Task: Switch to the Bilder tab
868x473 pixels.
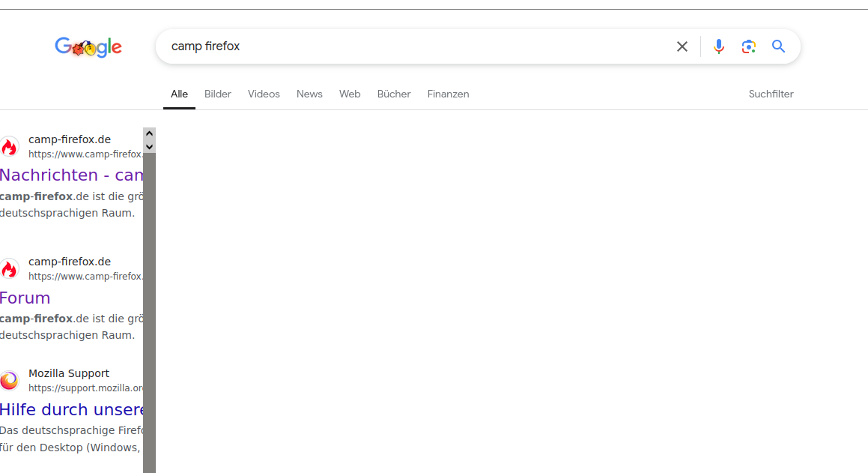Action: pyautogui.click(x=217, y=94)
